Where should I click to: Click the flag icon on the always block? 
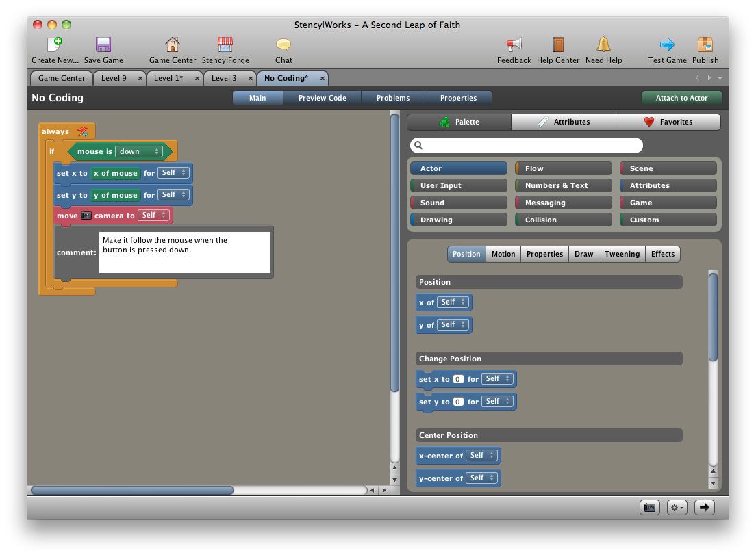[82, 131]
